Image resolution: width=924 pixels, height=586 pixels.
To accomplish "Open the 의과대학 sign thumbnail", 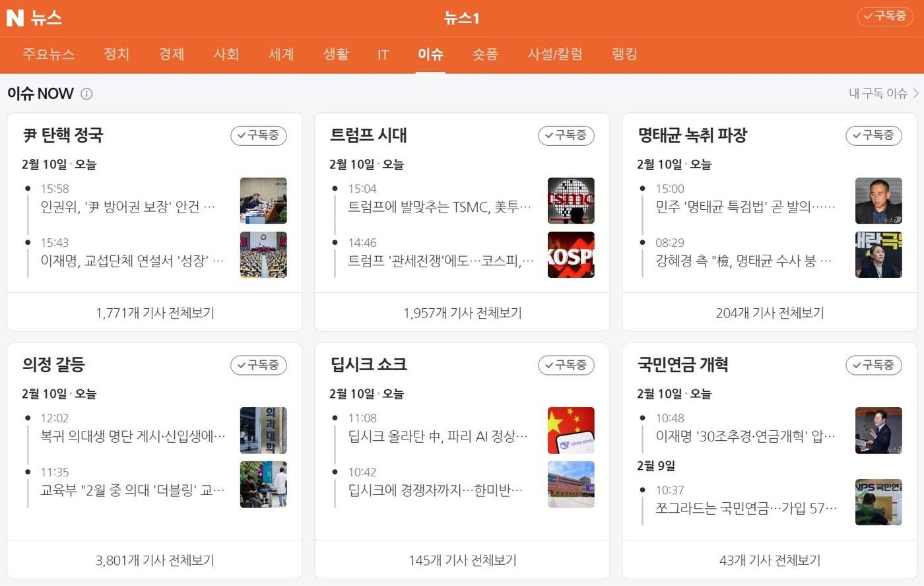I will [263, 430].
